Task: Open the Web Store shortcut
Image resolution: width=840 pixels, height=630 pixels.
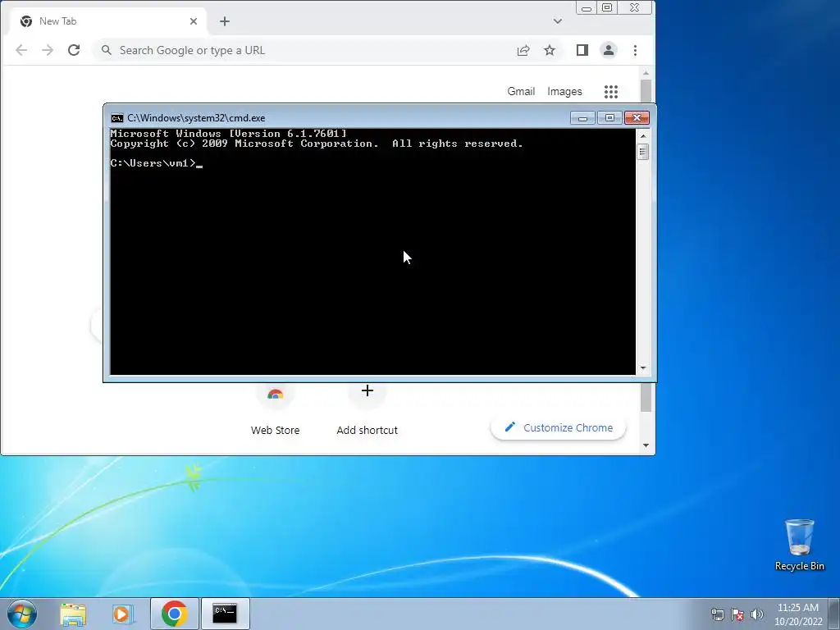Action: [276, 410]
